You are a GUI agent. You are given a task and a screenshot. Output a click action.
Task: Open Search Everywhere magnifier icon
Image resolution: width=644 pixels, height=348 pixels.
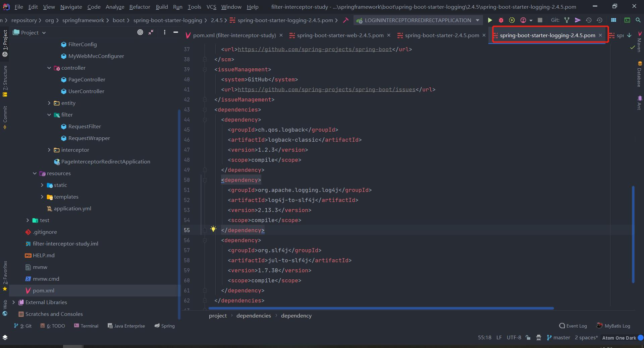click(x=638, y=20)
